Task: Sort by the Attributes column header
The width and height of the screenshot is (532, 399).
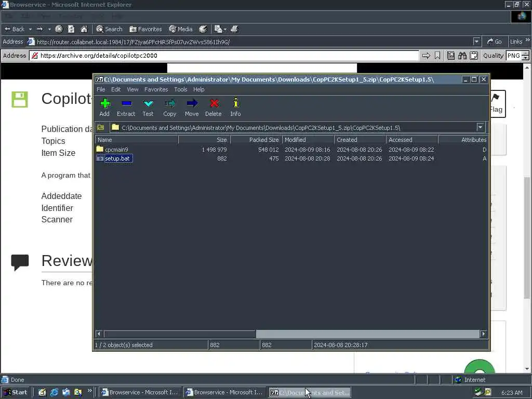Action: (x=463, y=140)
